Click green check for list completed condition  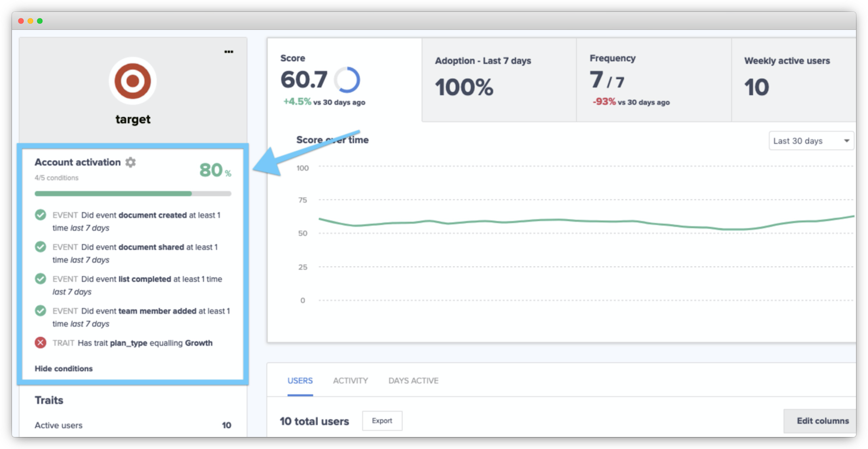click(41, 279)
